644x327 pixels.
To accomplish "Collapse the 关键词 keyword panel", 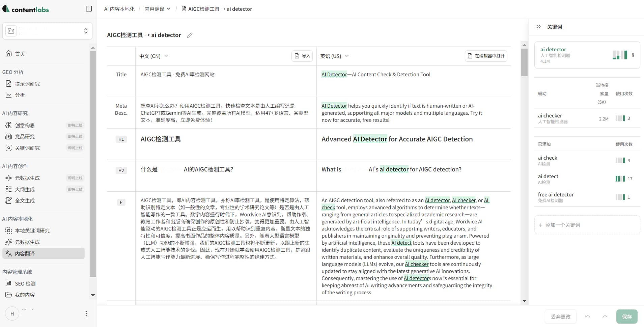I will coord(538,26).
